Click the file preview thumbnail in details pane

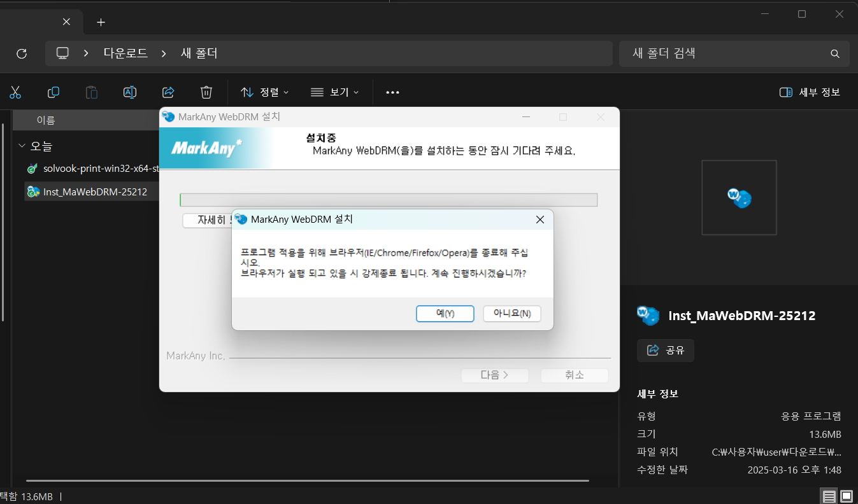coord(739,198)
